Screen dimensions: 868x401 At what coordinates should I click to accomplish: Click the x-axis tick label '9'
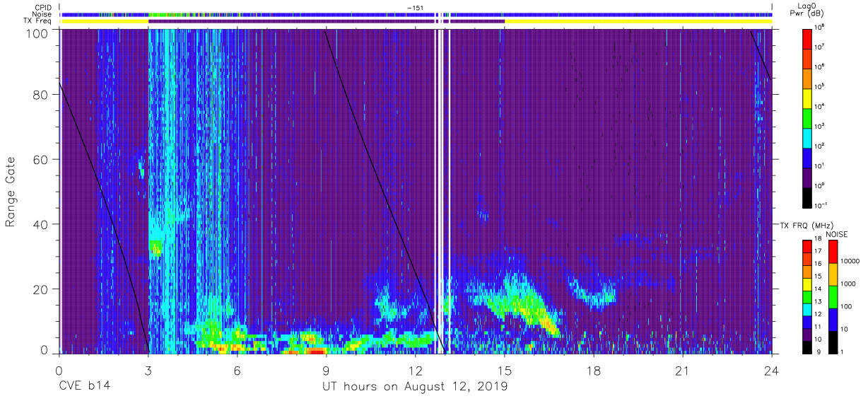click(x=326, y=371)
